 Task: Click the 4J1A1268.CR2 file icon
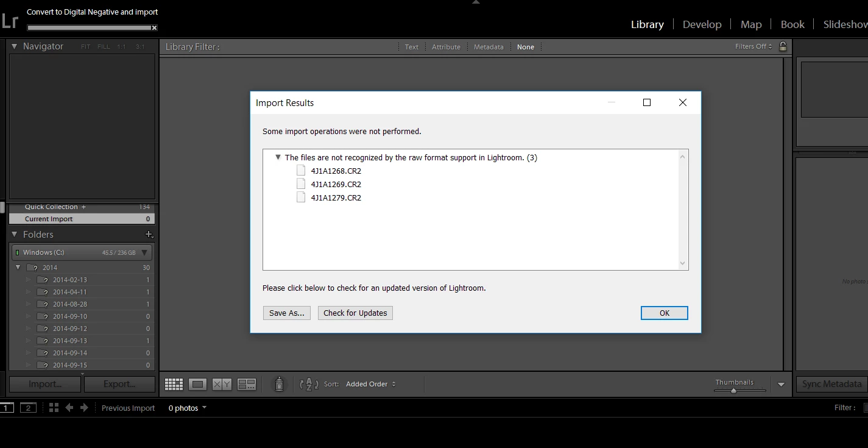coord(301,171)
